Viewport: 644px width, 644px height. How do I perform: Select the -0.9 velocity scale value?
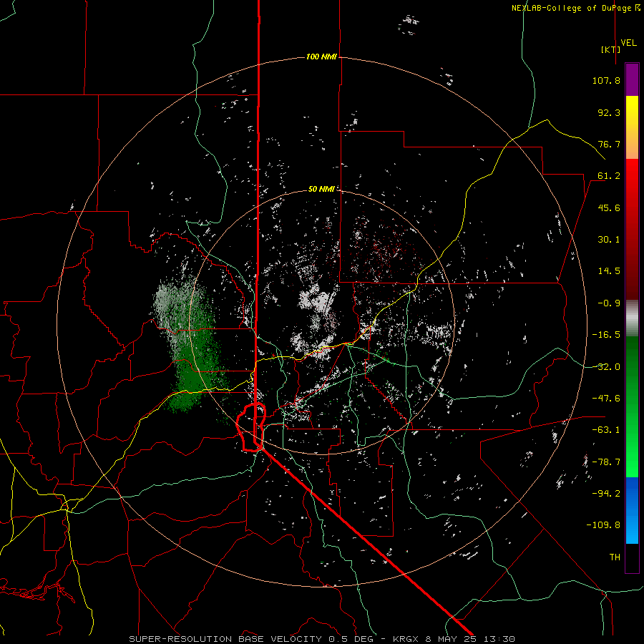click(609, 303)
